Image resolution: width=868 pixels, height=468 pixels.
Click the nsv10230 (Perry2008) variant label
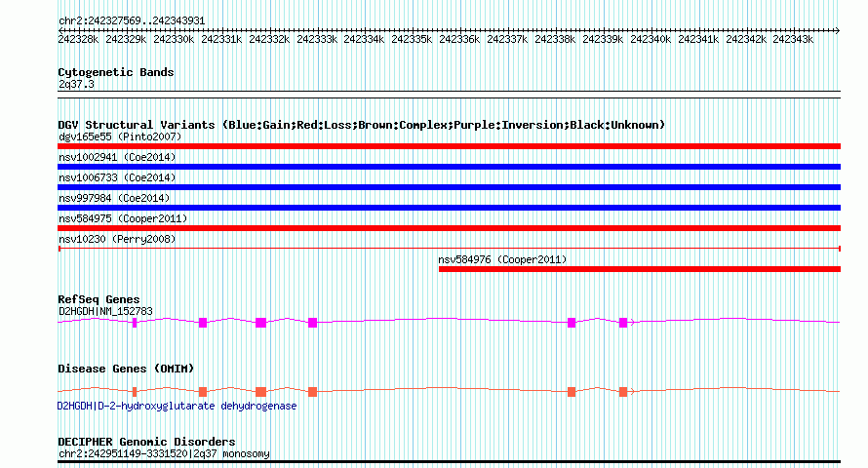pyautogui.click(x=117, y=239)
